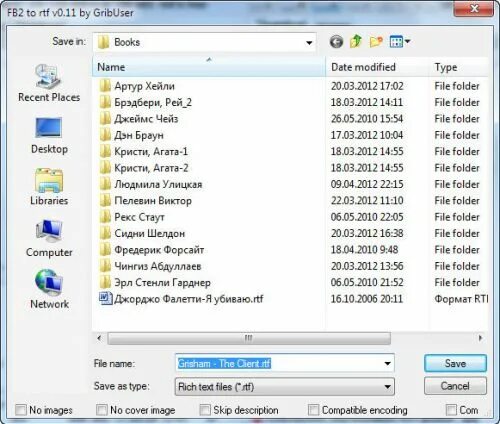Sort by Type column header

click(x=459, y=67)
